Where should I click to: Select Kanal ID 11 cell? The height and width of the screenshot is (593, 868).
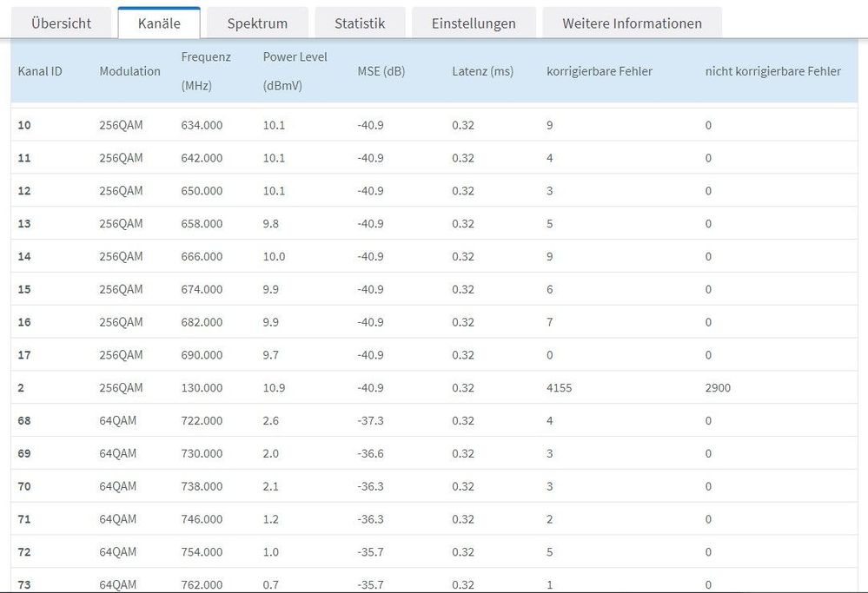click(24, 158)
